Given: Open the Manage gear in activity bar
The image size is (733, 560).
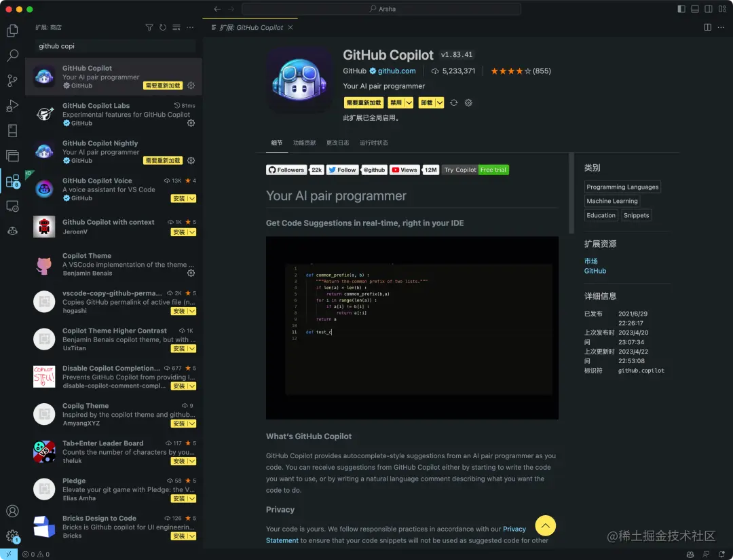Looking at the screenshot, I should pyautogui.click(x=13, y=536).
